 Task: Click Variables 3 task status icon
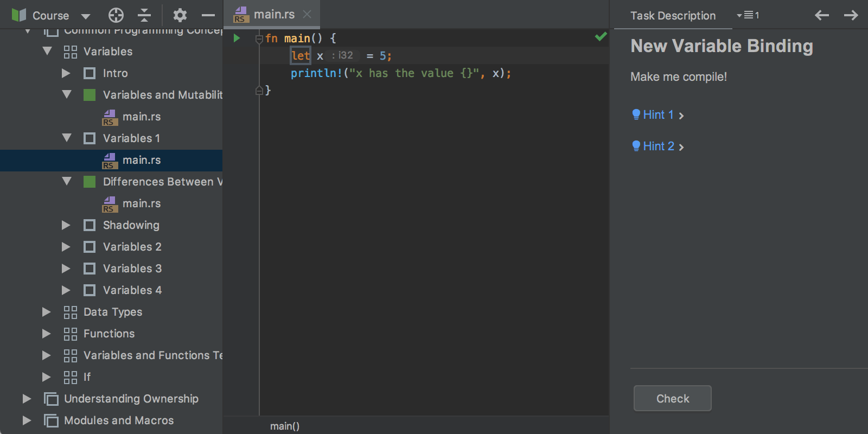(x=90, y=268)
